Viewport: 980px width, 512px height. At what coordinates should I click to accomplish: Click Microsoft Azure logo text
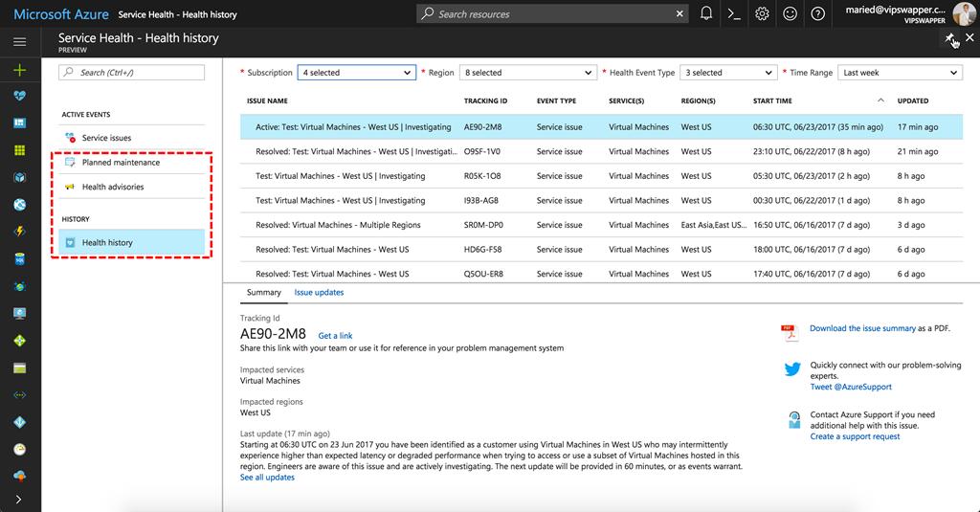coord(60,13)
